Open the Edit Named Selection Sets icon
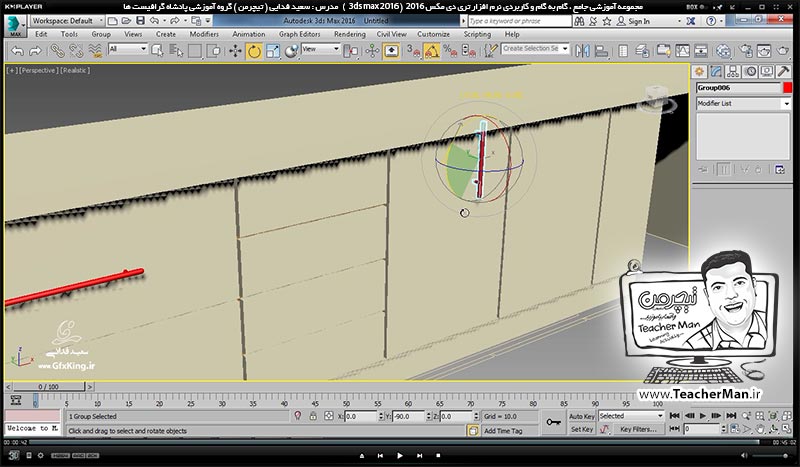The width and height of the screenshot is (800, 467). (x=490, y=51)
